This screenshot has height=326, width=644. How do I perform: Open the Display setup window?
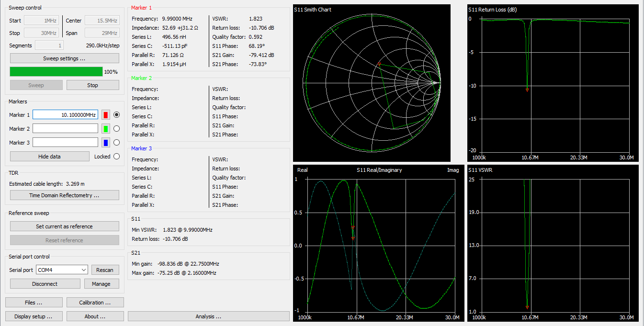click(34, 316)
